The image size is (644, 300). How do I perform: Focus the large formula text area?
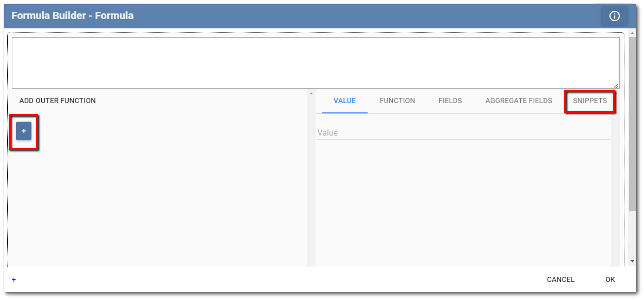(316, 62)
